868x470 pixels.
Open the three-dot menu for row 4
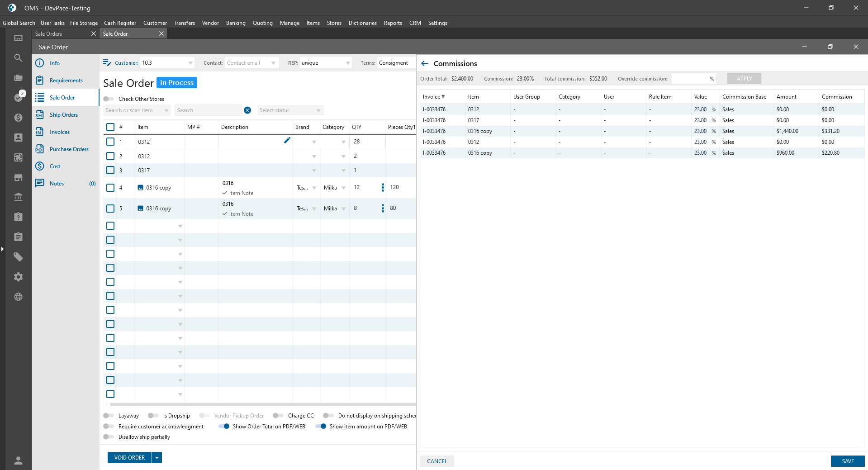pos(383,187)
